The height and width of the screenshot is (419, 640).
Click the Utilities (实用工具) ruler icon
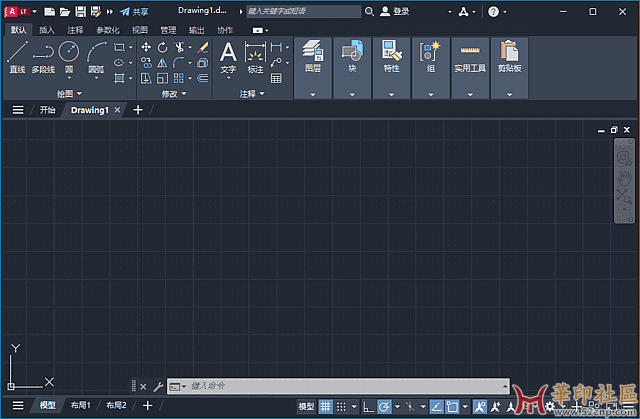pyautogui.click(x=469, y=51)
